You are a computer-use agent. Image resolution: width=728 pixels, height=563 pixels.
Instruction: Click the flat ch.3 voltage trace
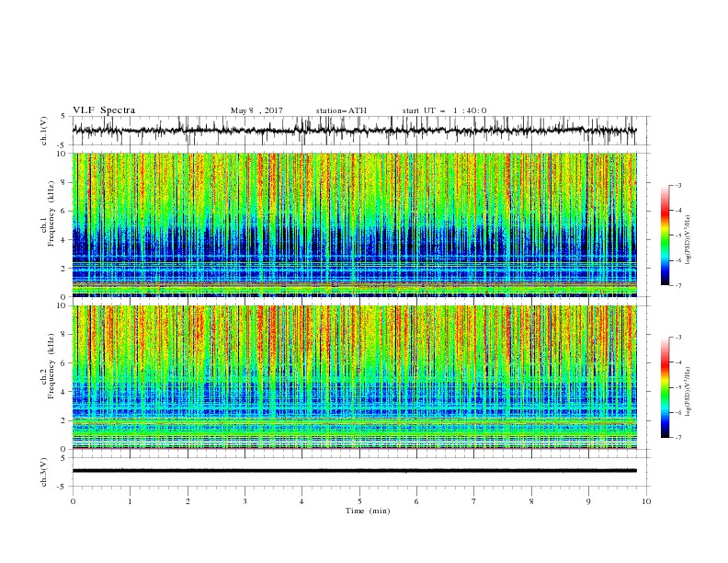(354, 471)
